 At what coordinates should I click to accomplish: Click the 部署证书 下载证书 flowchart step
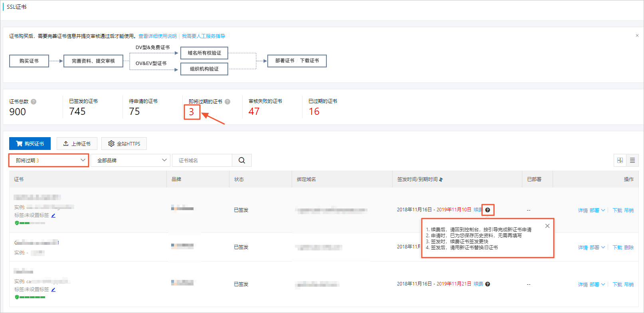point(297,61)
